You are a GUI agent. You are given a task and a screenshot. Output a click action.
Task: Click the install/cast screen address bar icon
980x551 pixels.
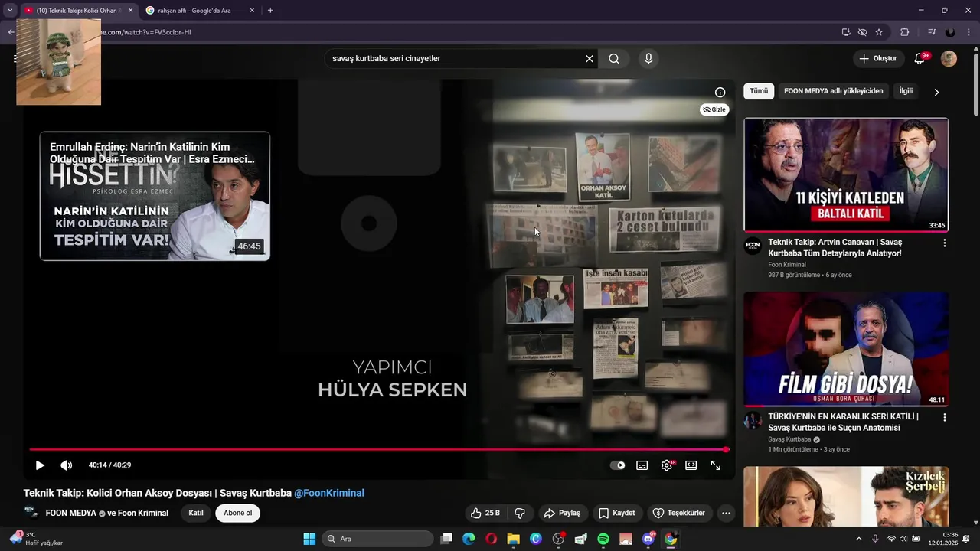[846, 32]
